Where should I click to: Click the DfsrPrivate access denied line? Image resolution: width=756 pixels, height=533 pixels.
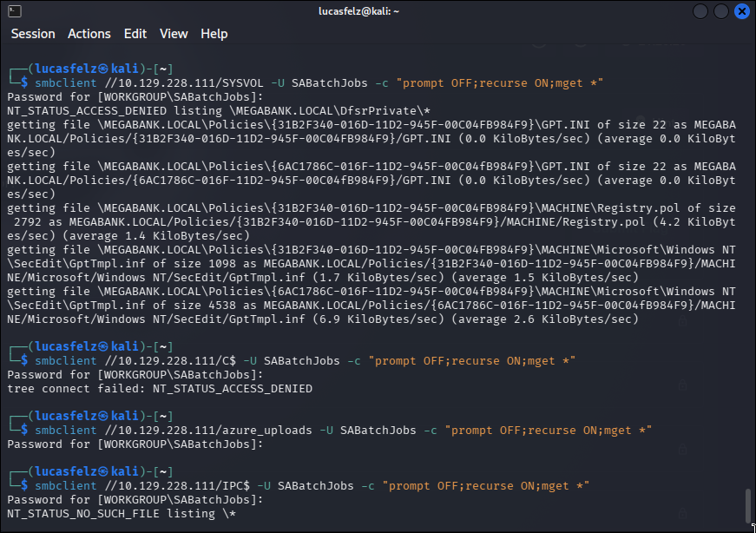[x=219, y=111]
